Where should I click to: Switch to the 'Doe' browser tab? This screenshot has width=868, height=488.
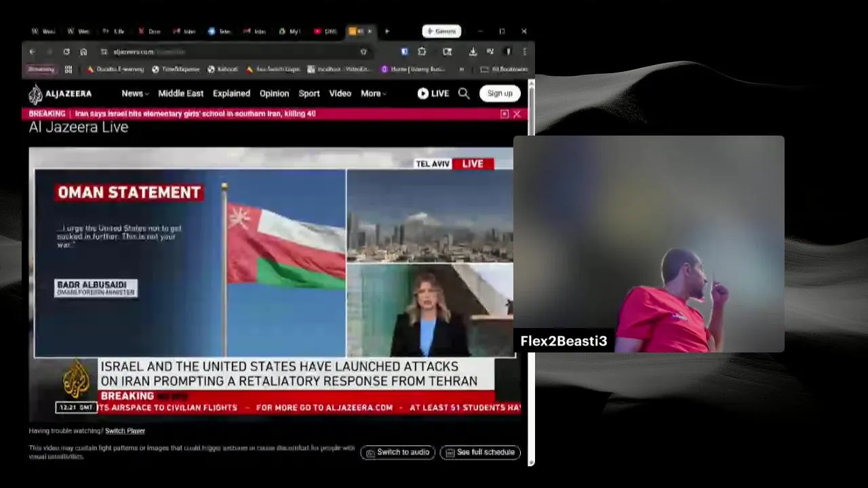[150, 31]
